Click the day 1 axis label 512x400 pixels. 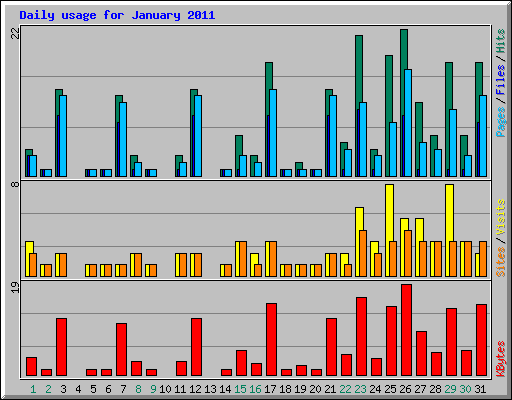pos(33,389)
